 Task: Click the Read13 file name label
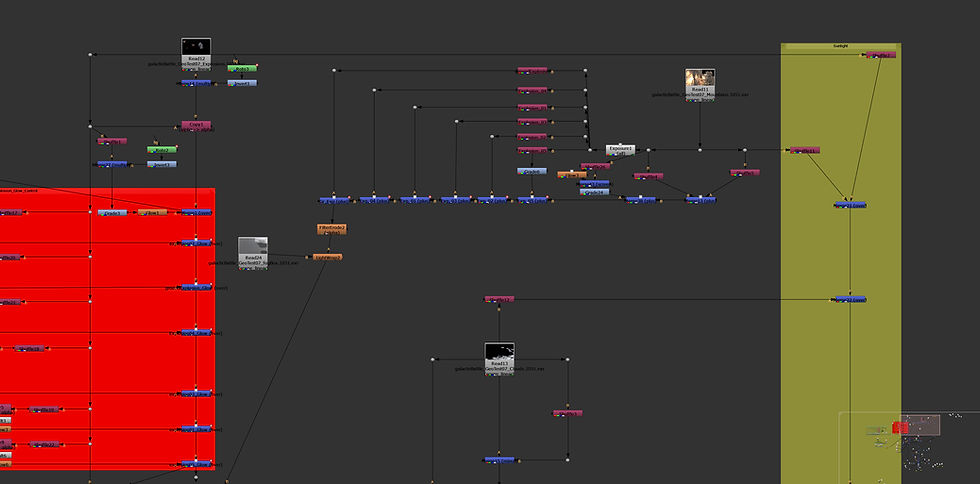pos(499,369)
